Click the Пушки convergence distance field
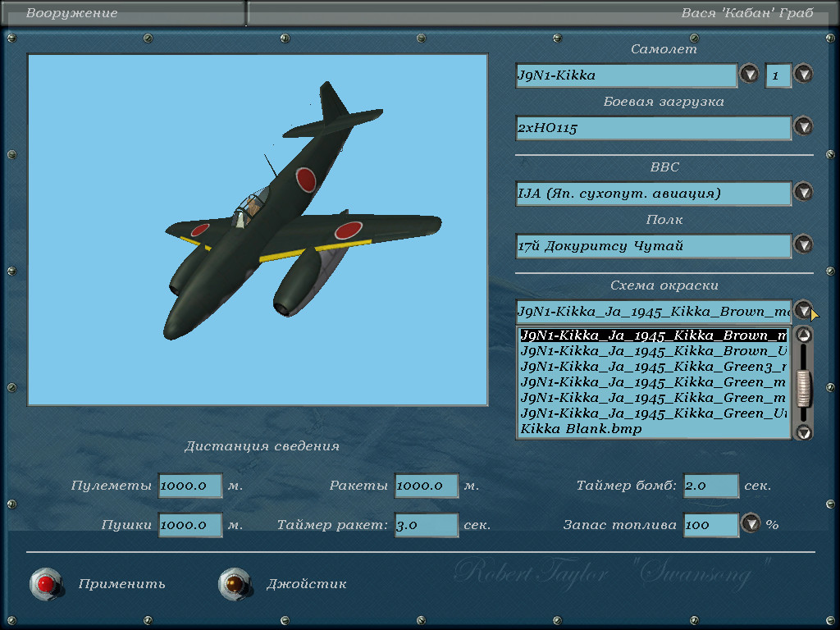The height and width of the screenshot is (630, 840). click(190, 525)
